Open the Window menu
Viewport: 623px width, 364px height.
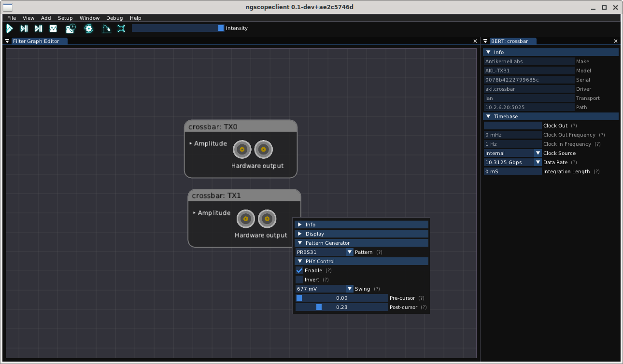(x=89, y=18)
